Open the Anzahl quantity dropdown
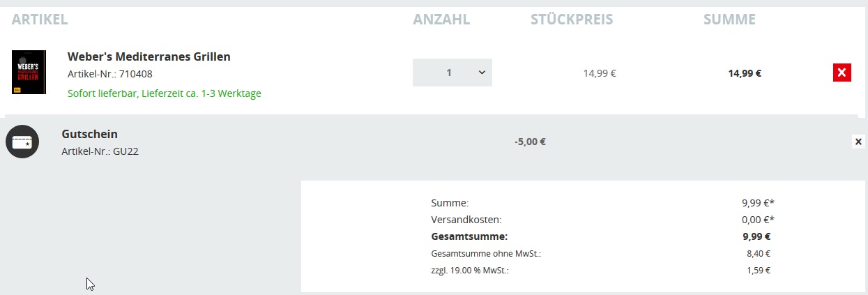The width and height of the screenshot is (868, 295). (x=452, y=73)
